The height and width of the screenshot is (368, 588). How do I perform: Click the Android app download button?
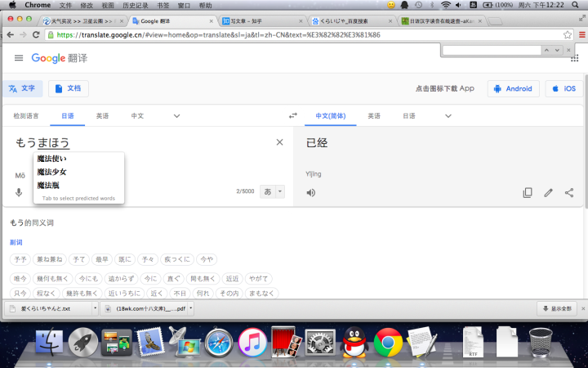pyautogui.click(x=514, y=88)
